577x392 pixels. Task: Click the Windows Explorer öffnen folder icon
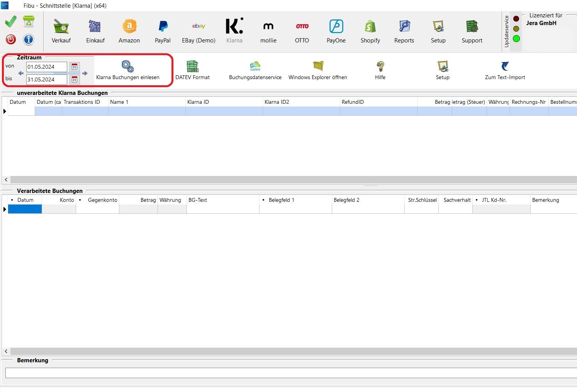click(x=318, y=66)
